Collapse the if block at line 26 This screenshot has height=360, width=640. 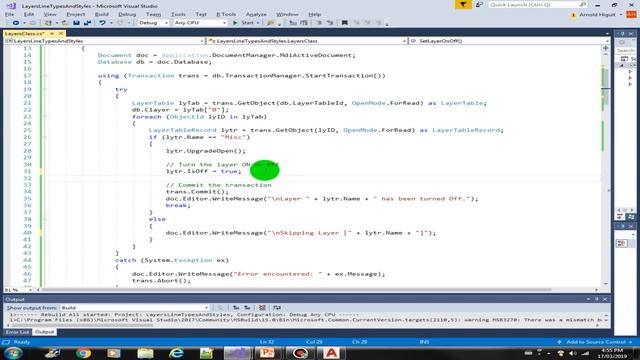click(x=45, y=137)
